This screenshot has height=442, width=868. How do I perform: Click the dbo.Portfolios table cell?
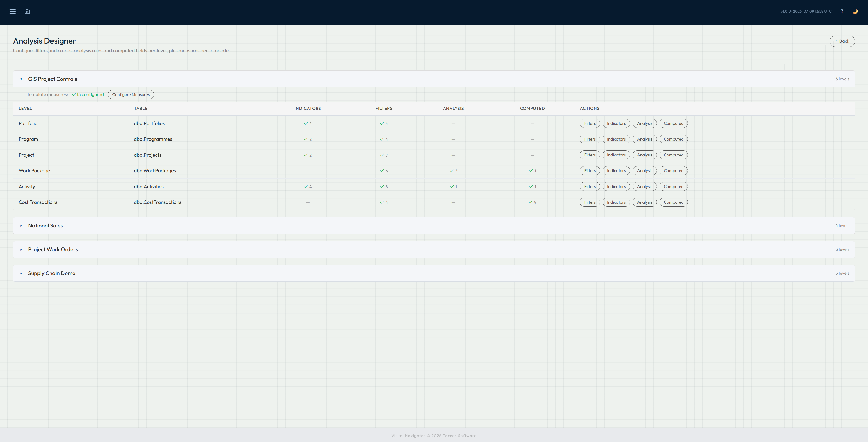click(x=149, y=123)
